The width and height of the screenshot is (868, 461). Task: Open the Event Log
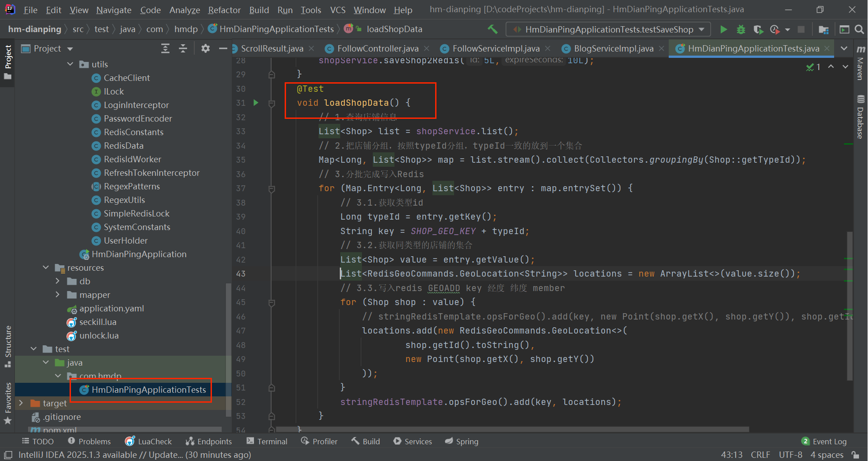tap(824, 442)
